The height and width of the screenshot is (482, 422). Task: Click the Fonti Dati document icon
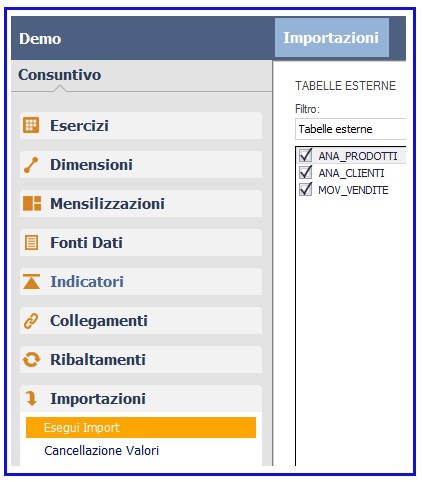32,243
